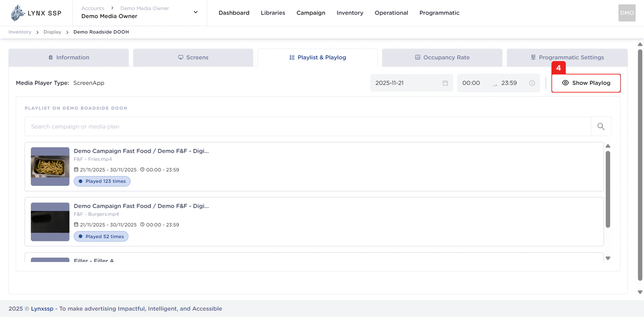Open the Operational menu
This screenshot has height=318, width=644.
pos(391,13)
